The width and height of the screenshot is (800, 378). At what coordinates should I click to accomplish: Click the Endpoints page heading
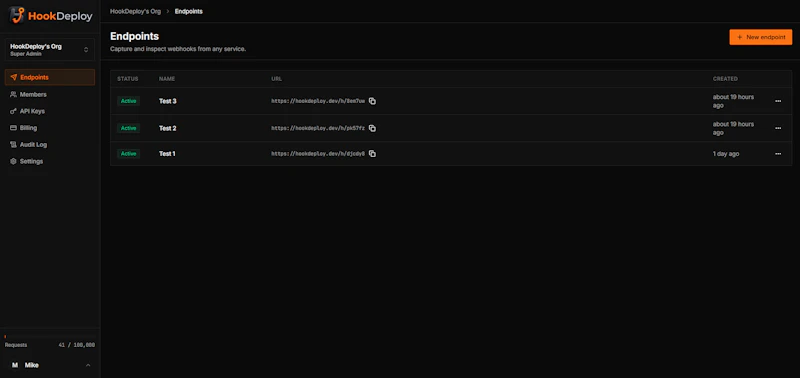click(134, 36)
